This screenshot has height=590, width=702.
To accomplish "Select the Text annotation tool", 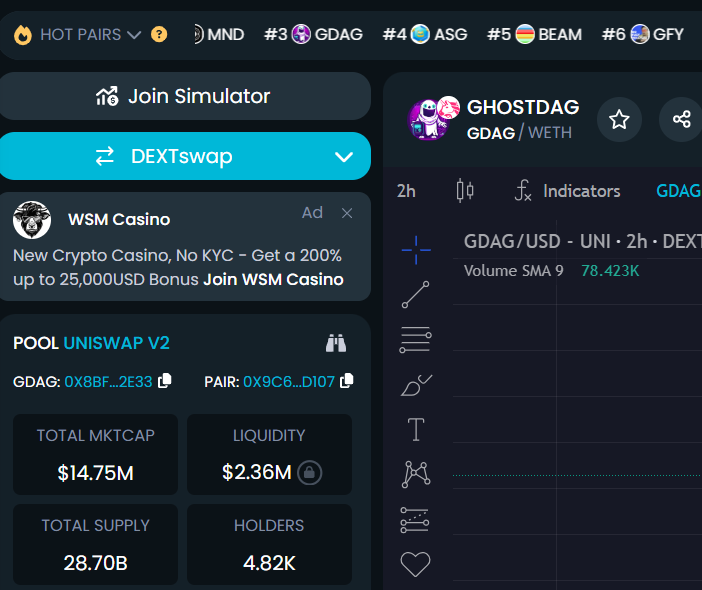I will click(416, 430).
